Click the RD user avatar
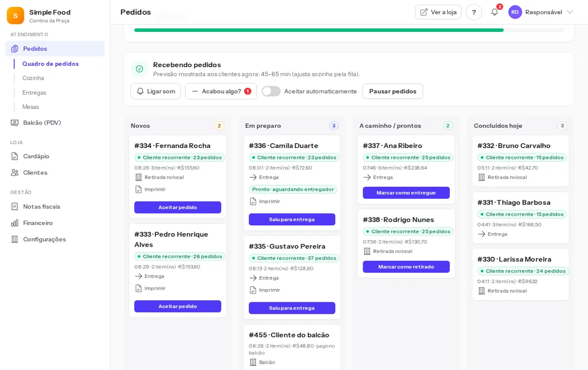 pos(515,12)
